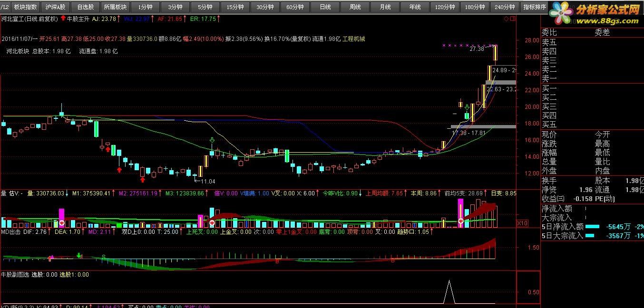Switch to the 沪深A股 list
The image size is (644, 308).
[56, 7]
